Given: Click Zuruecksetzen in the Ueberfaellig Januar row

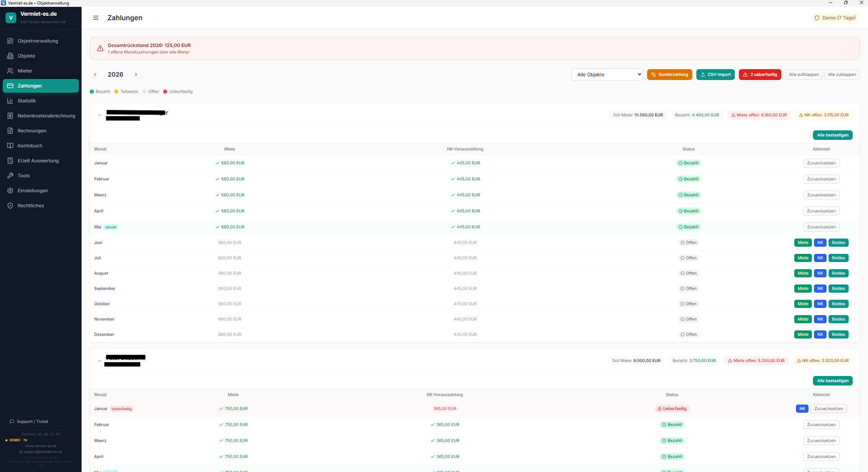Looking at the screenshot, I should pos(829,409).
